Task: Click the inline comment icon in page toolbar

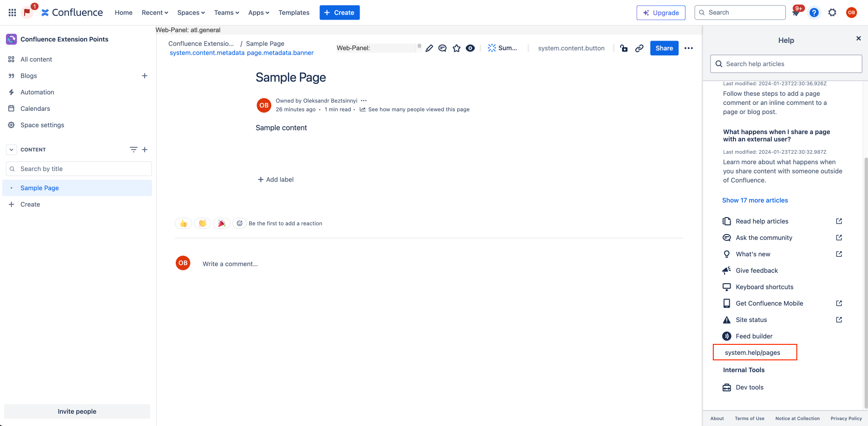Action: point(442,48)
